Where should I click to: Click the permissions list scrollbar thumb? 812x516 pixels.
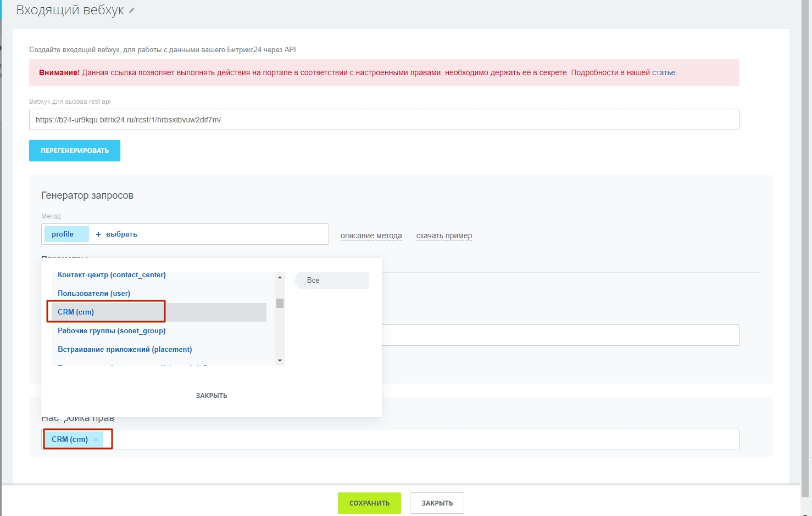tap(280, 303)
